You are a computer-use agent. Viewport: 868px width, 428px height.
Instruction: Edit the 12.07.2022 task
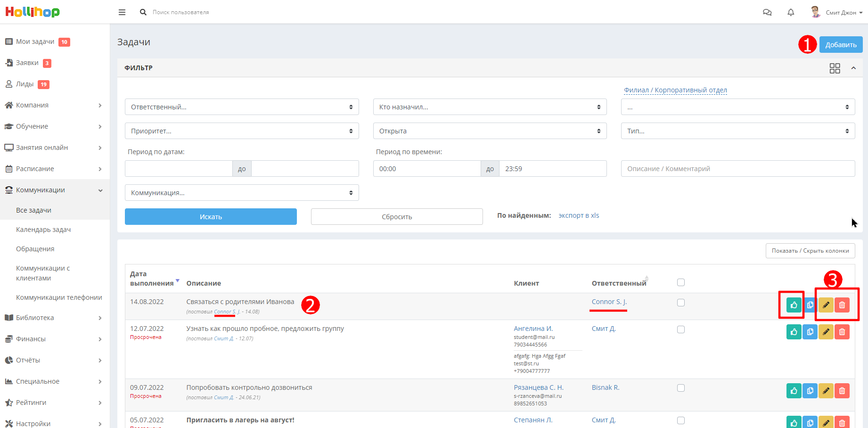pyautogui.click(x=826, y=332)
